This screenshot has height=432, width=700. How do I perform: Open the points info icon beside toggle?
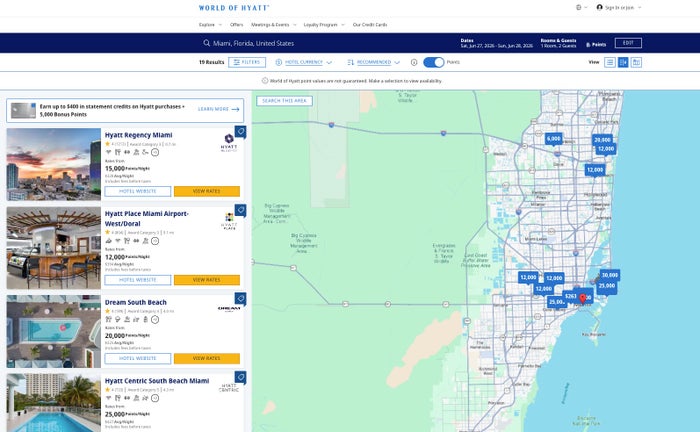pyautogui.click(x=414, y=62)
